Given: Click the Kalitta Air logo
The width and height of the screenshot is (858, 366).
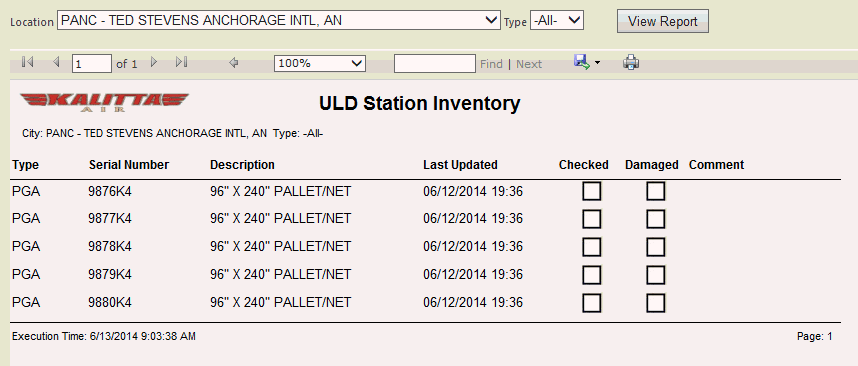Looking at the screenshot, I should tap(104, 102).
